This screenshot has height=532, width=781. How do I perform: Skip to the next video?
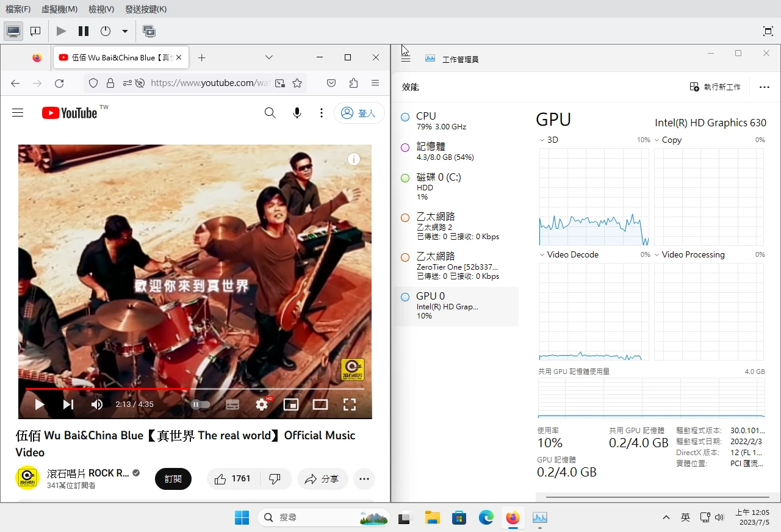68,404
